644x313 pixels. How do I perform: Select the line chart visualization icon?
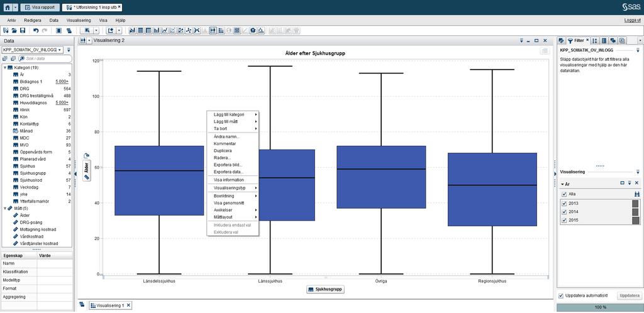point(164,30)
